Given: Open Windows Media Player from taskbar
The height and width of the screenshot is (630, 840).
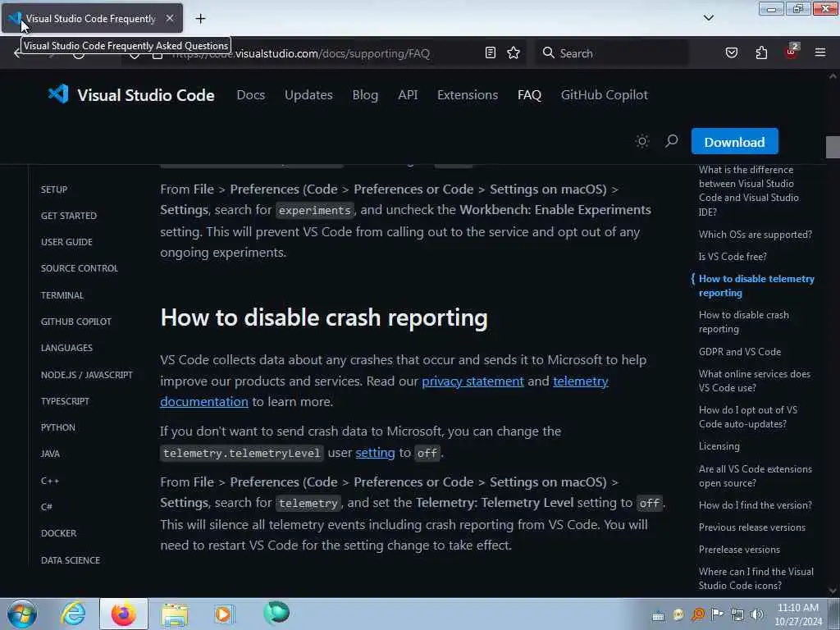Looking at the screenshot, I should tap(223, 614).
